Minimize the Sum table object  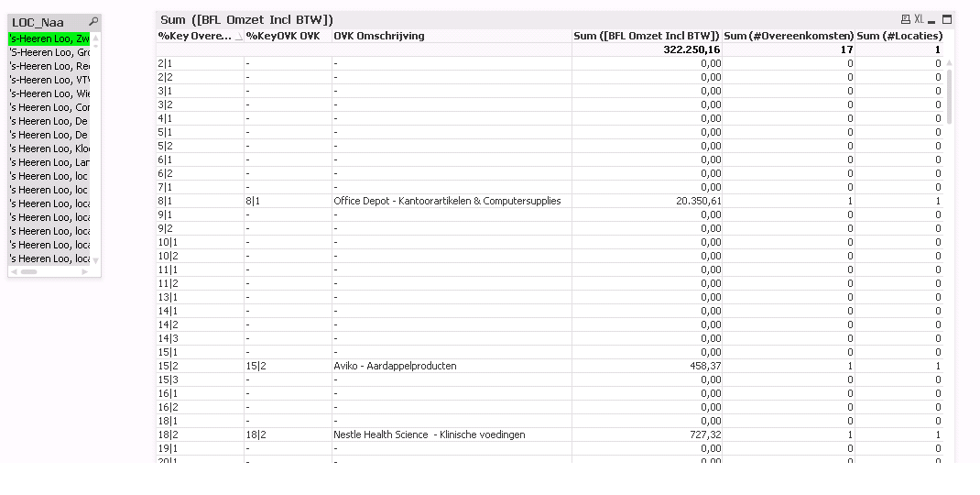tap(932, 20)
